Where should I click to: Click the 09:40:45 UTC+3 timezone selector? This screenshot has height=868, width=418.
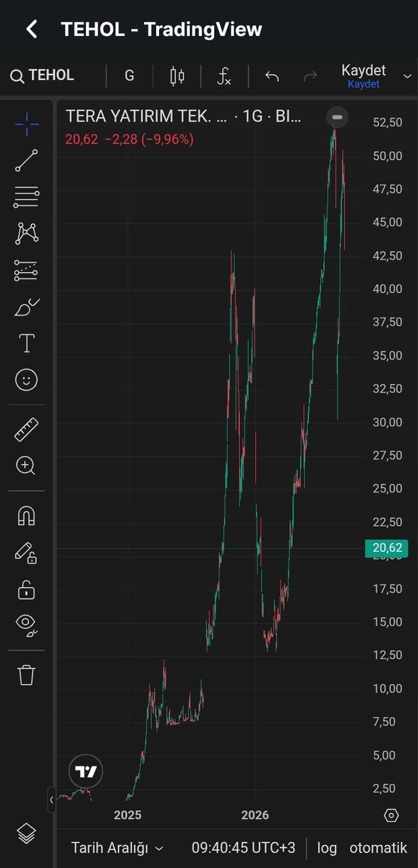(244, 848)
